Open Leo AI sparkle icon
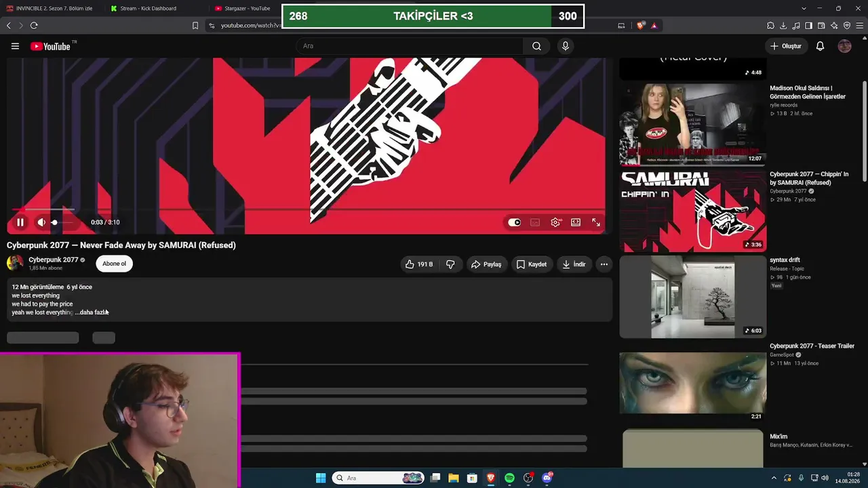 [834, 26]
